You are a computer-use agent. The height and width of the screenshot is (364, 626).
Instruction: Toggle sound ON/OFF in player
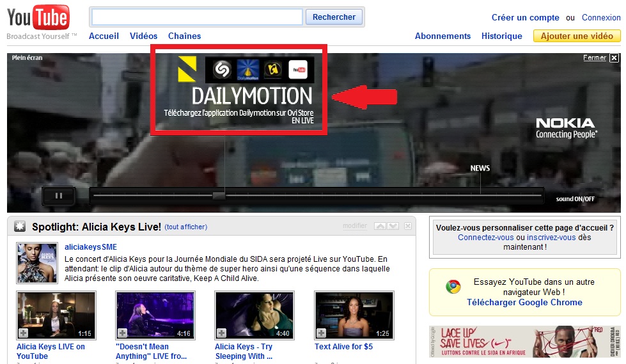coord(575,199)
